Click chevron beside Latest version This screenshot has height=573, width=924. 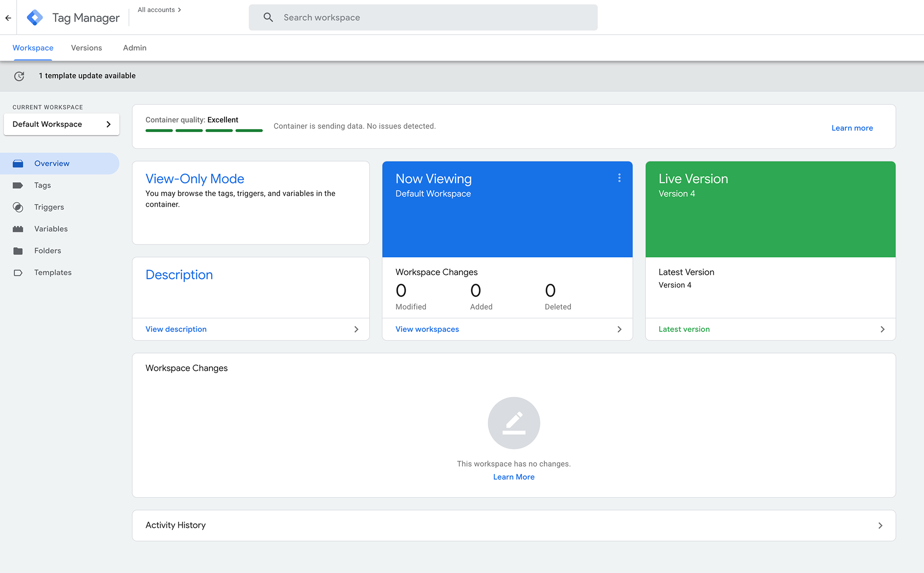[x=882, y=329]
